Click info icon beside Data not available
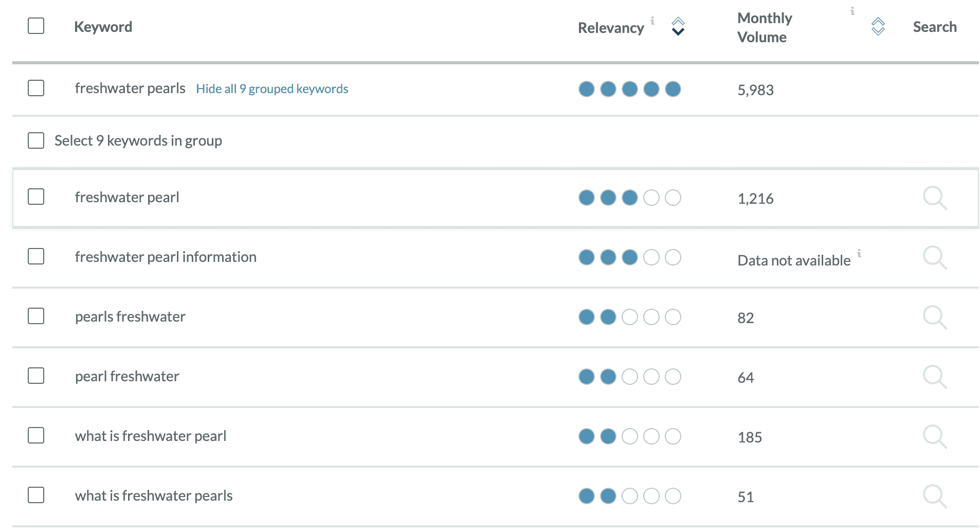The width and height of the screenshot is (980, 532). coord(859,253)
